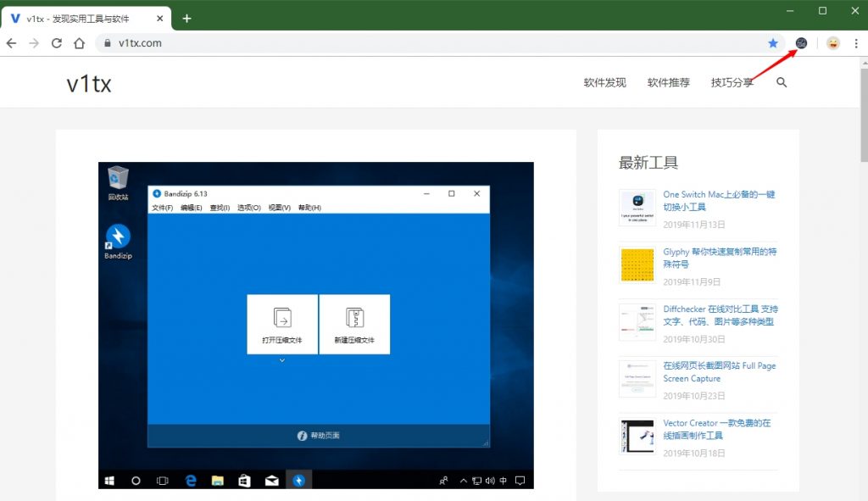Click the 回收站 desktop icon
Viewport: 868px width, 501px height.
[x=118, y=183]
